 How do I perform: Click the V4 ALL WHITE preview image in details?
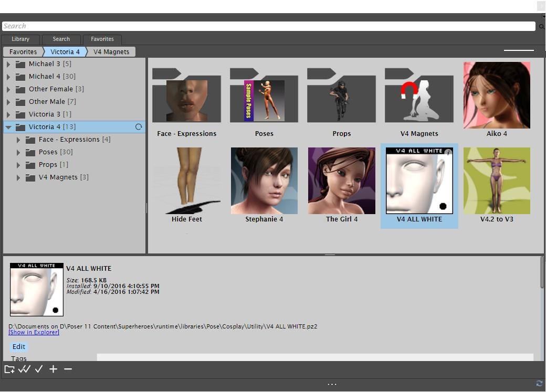[x=37, y=290]
